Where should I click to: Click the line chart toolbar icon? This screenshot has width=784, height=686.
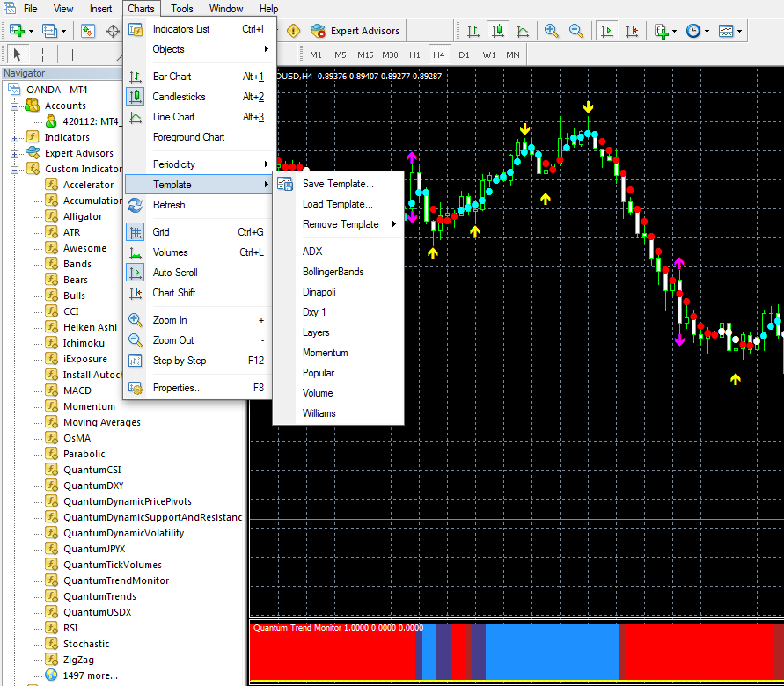523,31
